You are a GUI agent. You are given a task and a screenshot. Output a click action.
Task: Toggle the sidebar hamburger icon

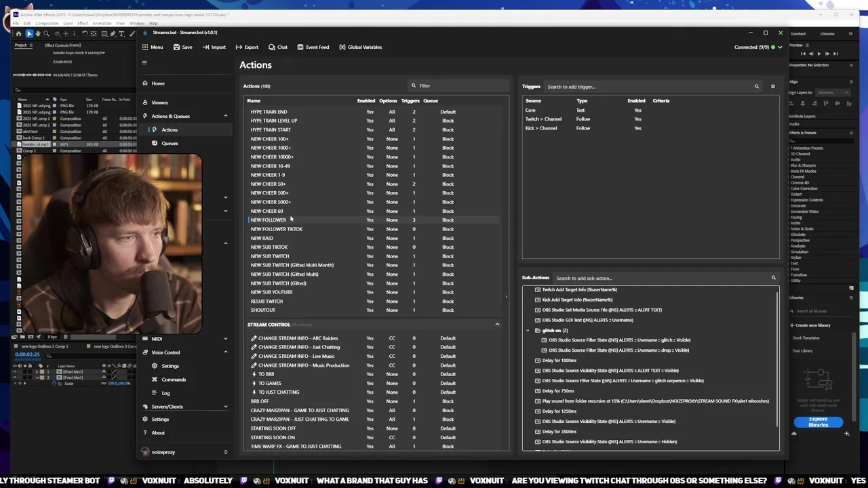click(144, 62)
